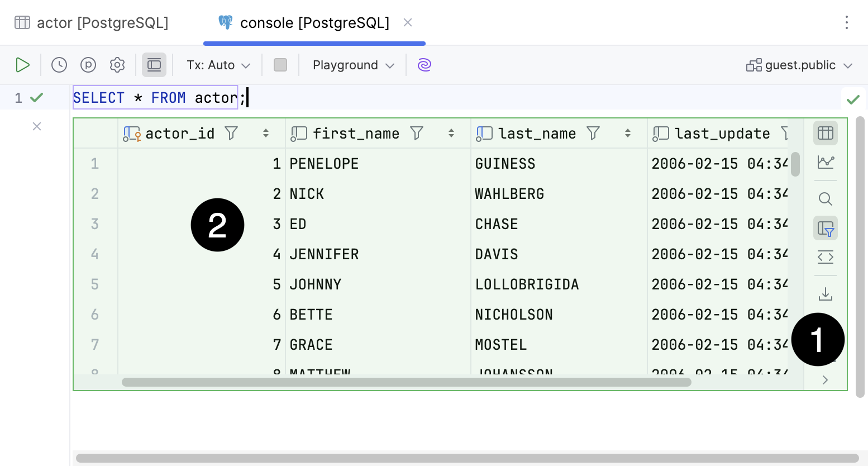Toggle sorting on the actor_id column
This screenshot has width=868, height=466.
265,133
